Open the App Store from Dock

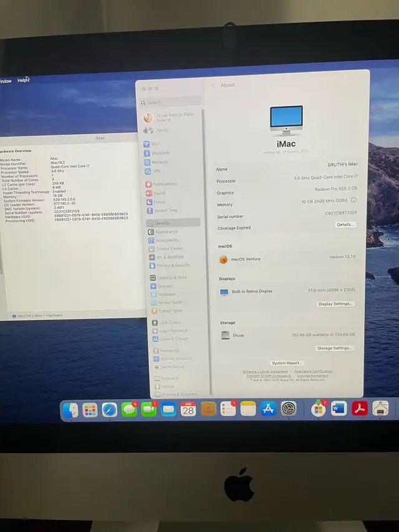268,409
